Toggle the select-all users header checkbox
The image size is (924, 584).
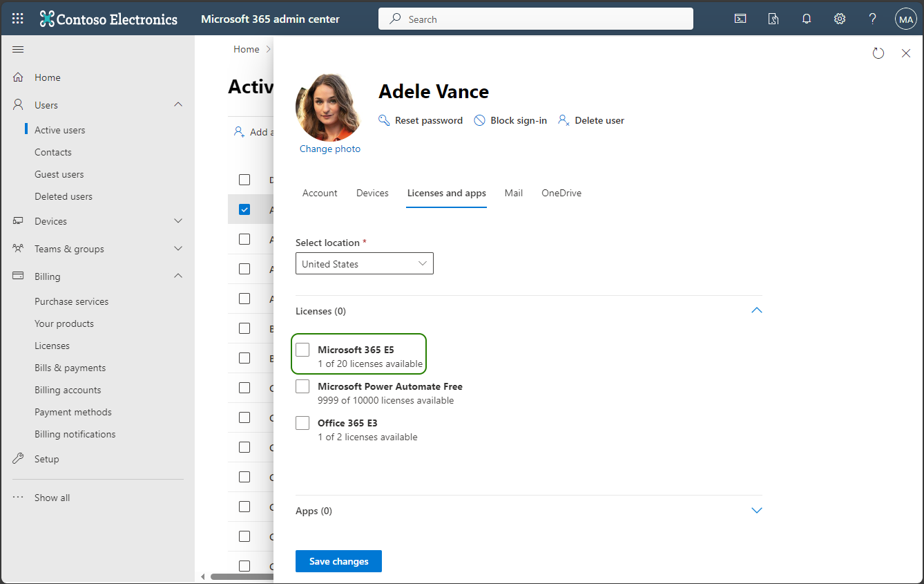244,180
